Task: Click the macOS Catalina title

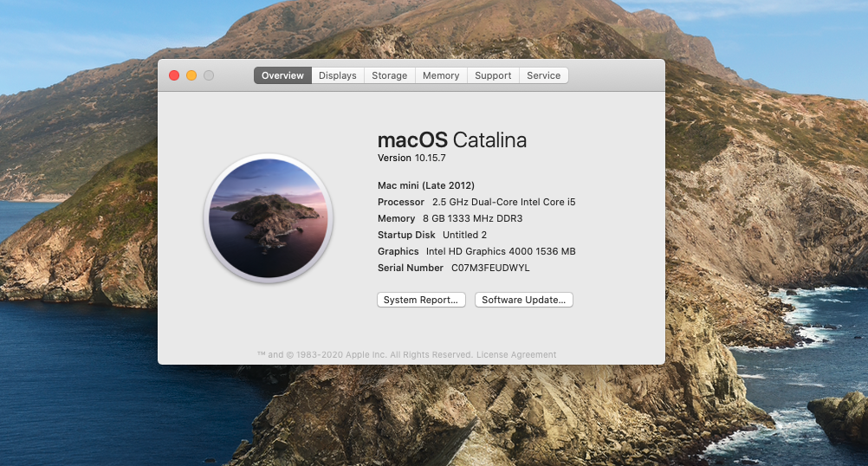Action: 451,140
